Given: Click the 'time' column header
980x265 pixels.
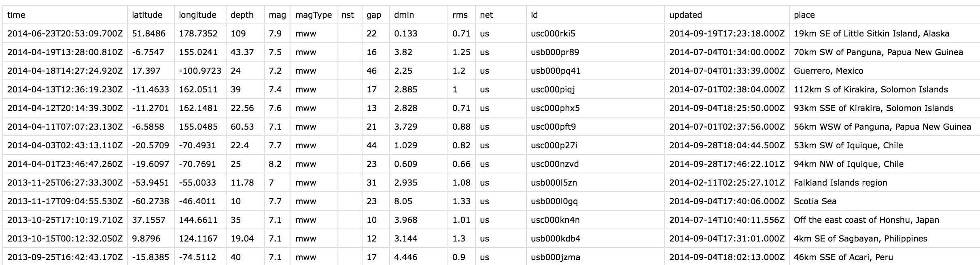Looking at the screenshot, I should pos(16,15).
